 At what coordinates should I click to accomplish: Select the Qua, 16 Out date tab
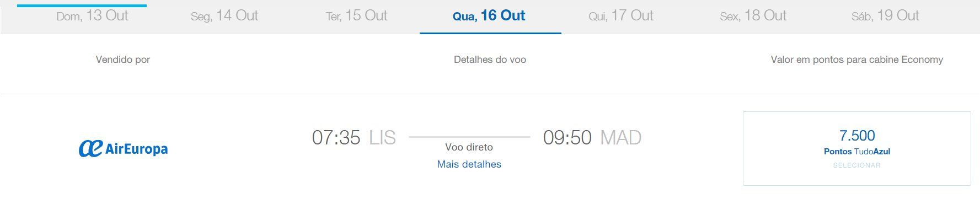pos(489,15)
